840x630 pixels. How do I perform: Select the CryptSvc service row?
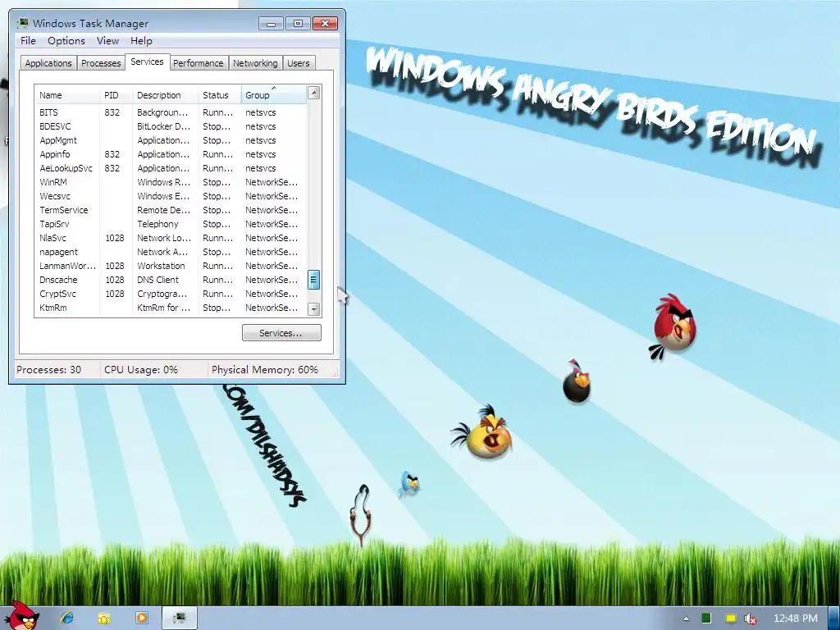coord(171,294)
